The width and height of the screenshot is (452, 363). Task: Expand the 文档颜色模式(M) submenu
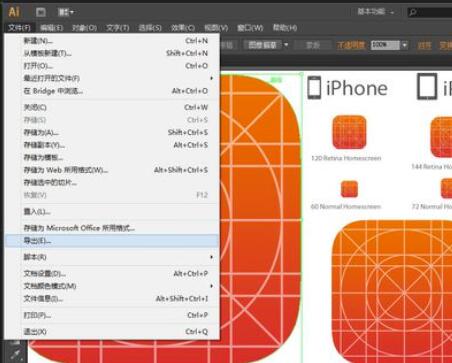(112, 286)
